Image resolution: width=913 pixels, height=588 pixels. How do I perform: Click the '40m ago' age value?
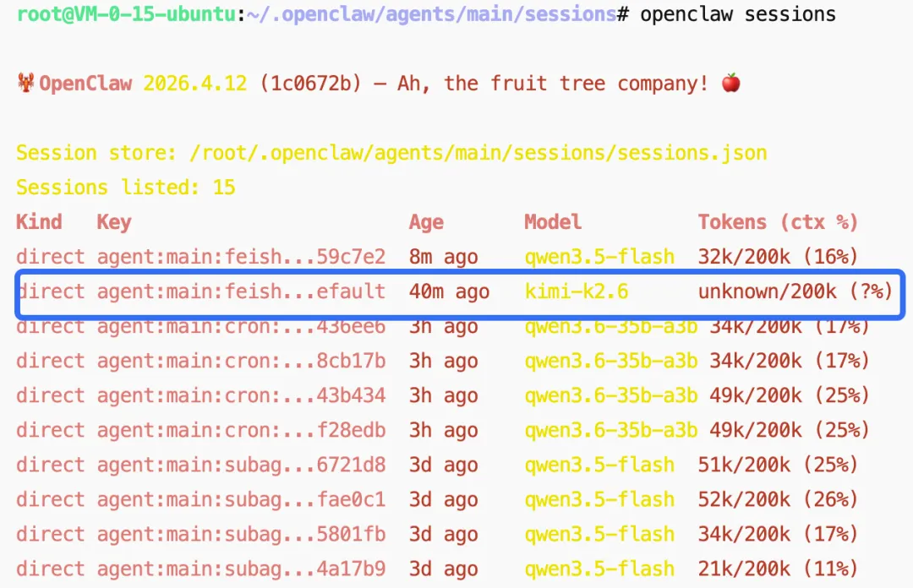(449, 291)
